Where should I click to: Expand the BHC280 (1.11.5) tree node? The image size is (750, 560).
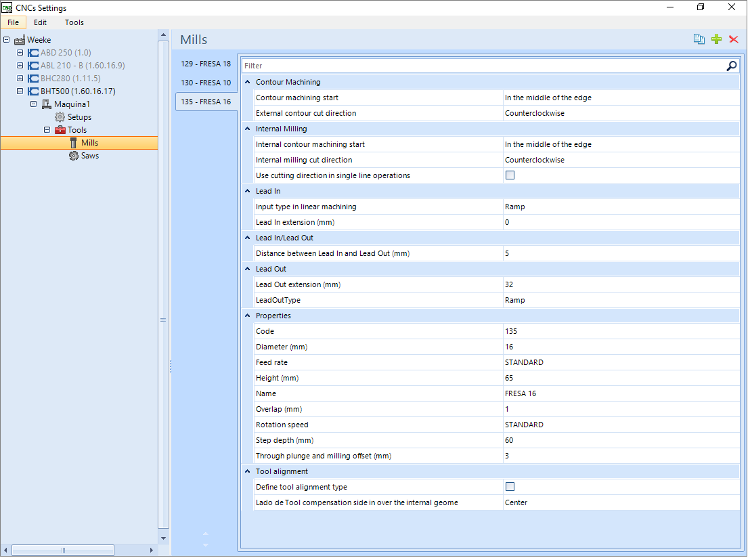click(20, 79)
